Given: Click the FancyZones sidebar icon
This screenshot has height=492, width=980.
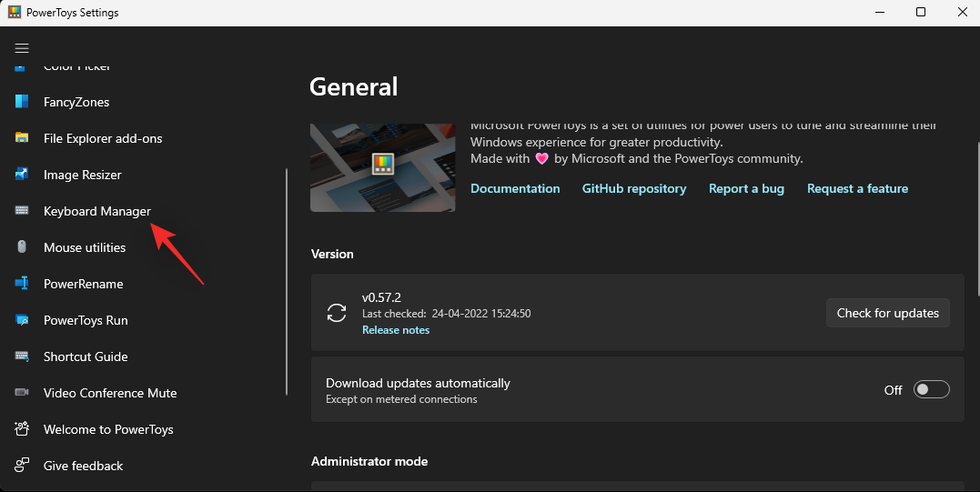Looking at the screenshot, I should (22, 102).
